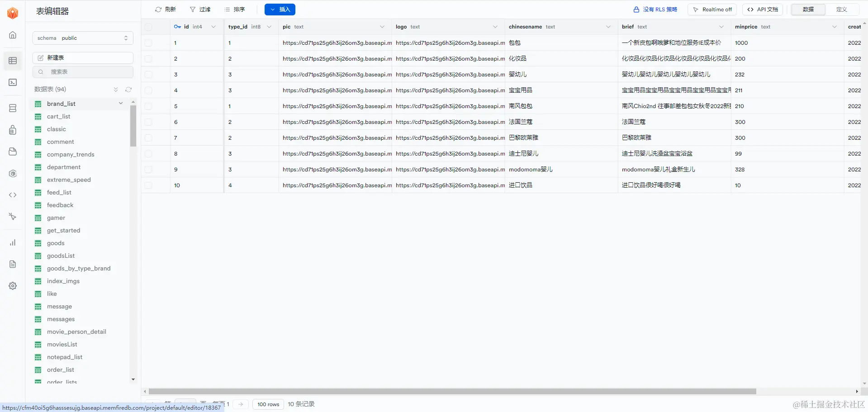Click the table icon beside moviesList
This screenshot has width=868, height=412.
coord(38,345)
